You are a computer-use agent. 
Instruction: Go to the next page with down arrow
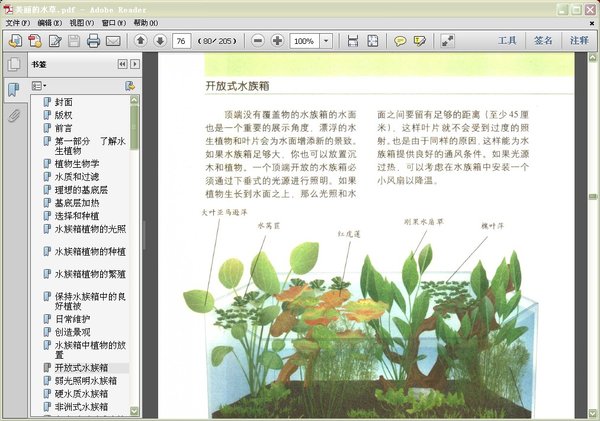160,40
